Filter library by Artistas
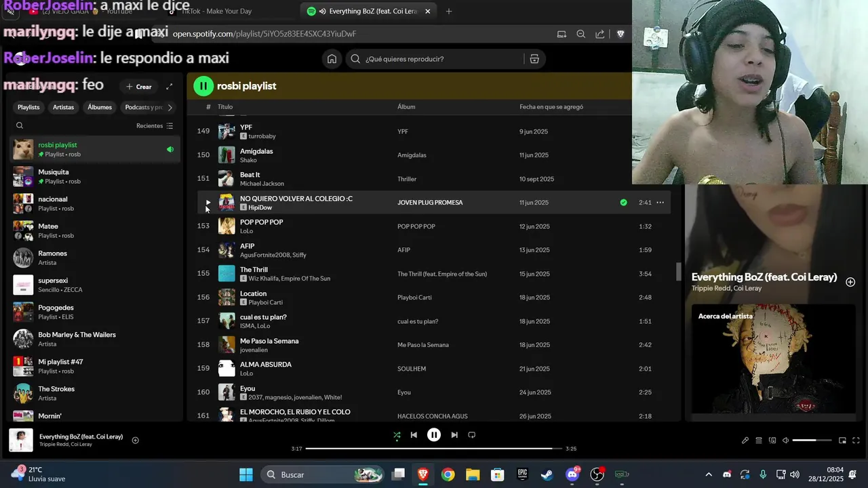 click(x=64, y=107)
